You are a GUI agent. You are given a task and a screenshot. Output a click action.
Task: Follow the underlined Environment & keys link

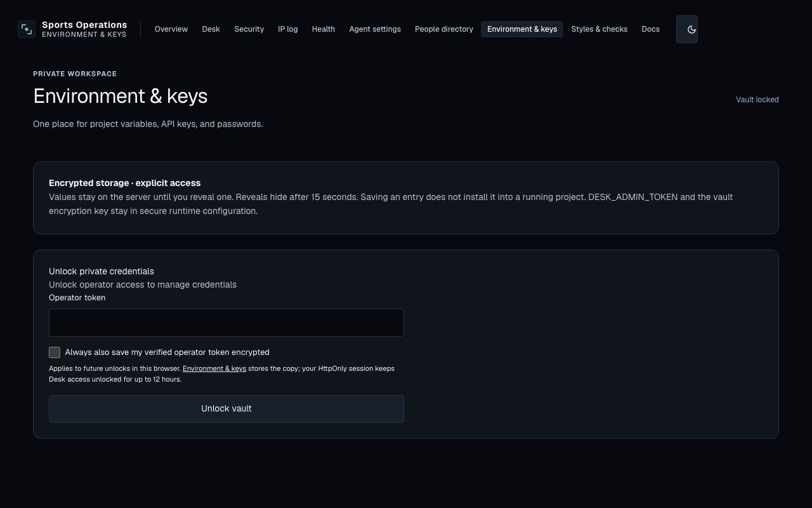[214, 368]
